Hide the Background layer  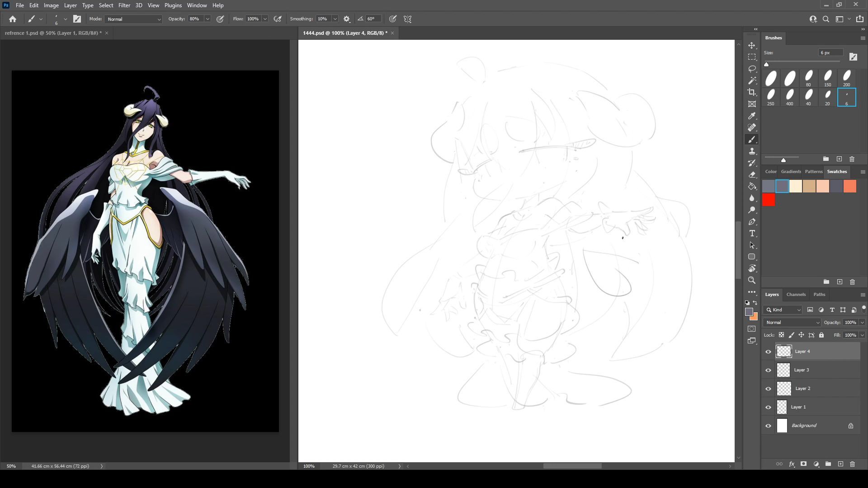768,426
